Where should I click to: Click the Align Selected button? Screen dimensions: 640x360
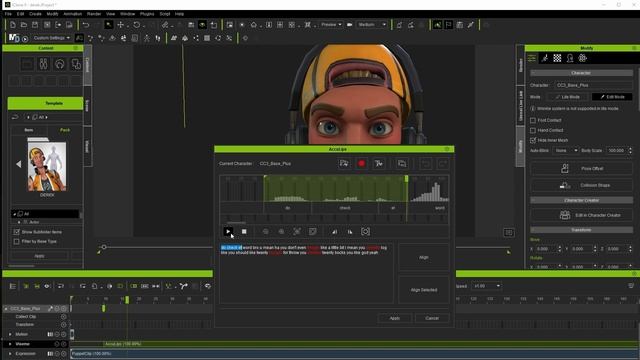tap(424, 290)
